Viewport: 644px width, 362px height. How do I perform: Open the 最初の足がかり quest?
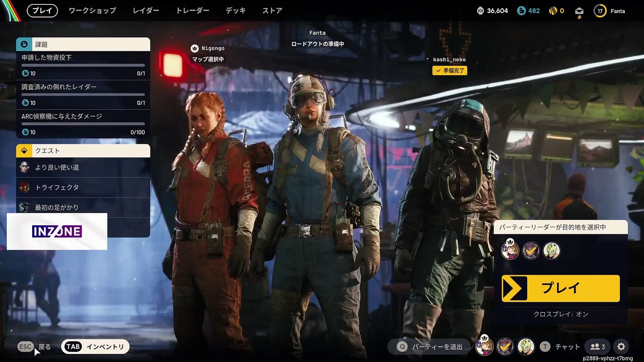point(83,207)
